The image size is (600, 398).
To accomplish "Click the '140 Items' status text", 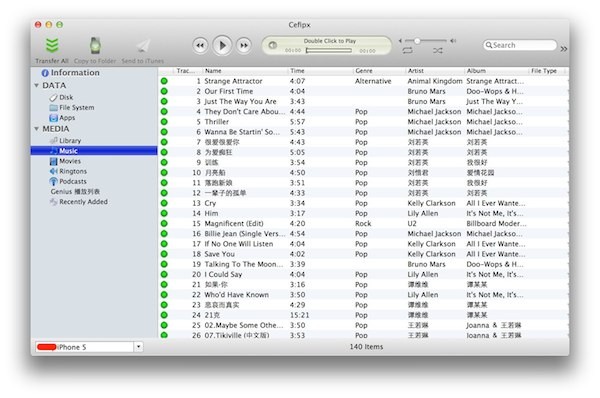I will [366, 347].
